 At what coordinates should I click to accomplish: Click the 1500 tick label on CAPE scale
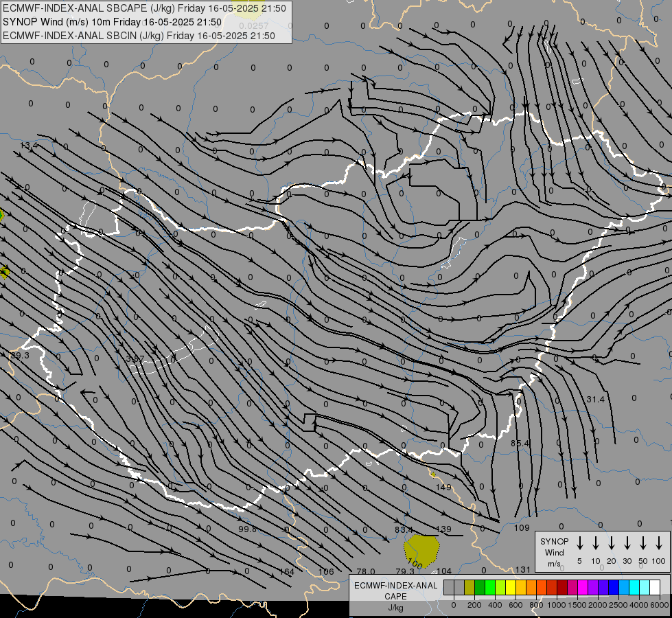tap(577, 605)
